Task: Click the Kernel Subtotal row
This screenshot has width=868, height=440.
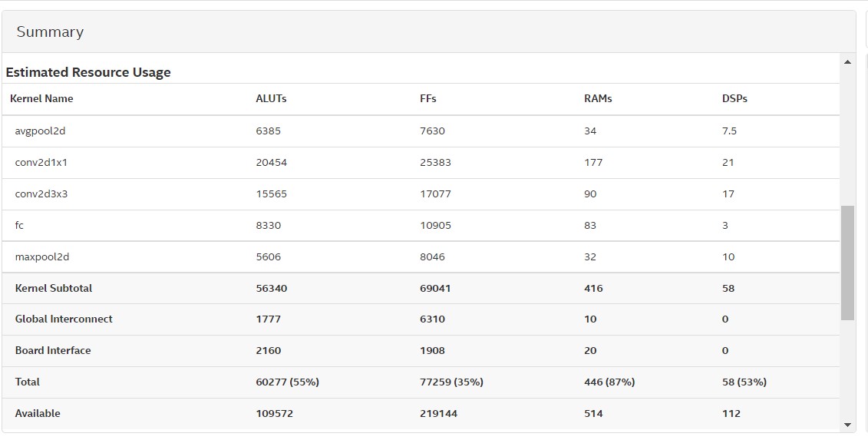Action: (x=54, y=289)
